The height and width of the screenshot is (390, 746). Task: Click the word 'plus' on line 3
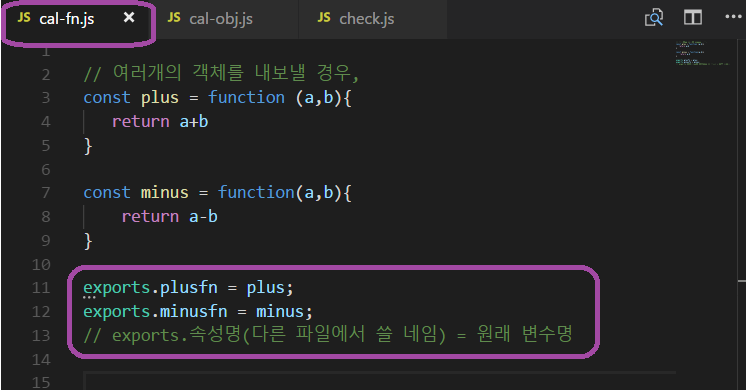tap(159, 98)
